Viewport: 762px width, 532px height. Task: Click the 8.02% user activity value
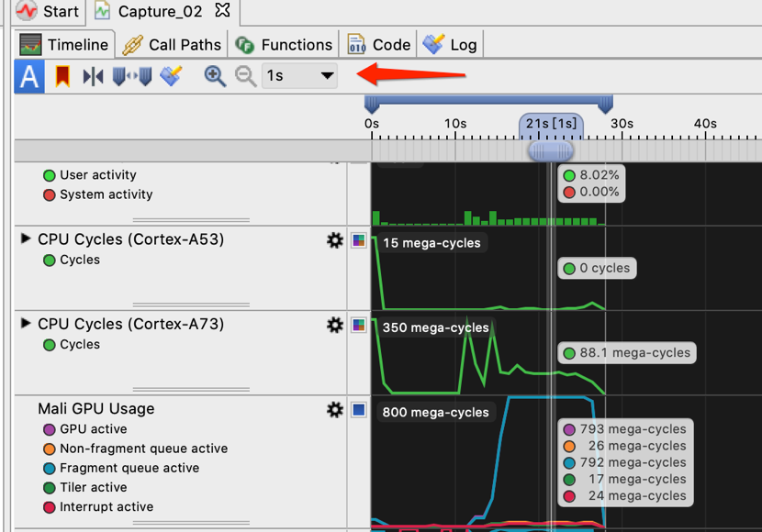pos(599,175)
